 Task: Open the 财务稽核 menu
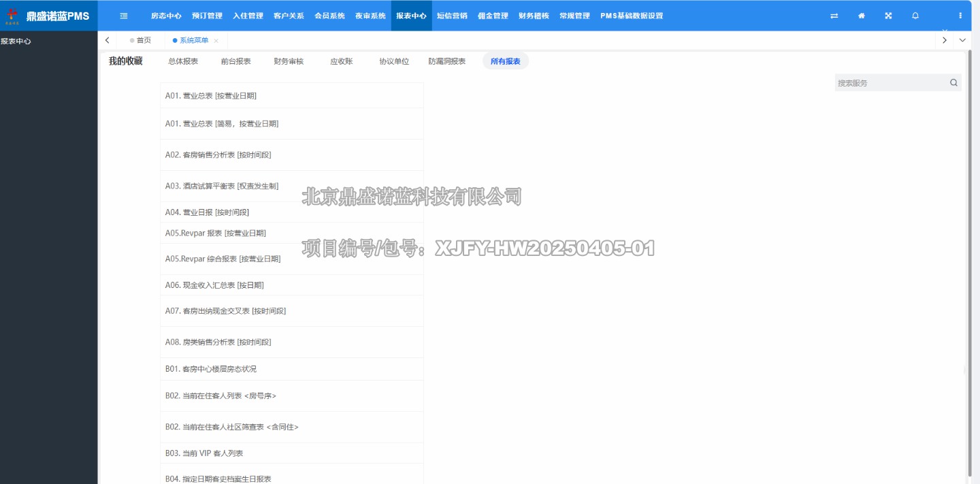point(534,16)
